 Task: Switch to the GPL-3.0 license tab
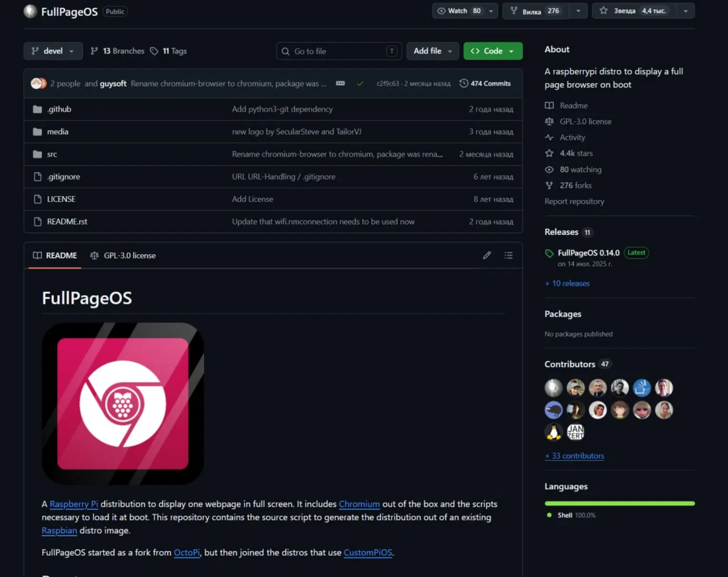[123, 255]
